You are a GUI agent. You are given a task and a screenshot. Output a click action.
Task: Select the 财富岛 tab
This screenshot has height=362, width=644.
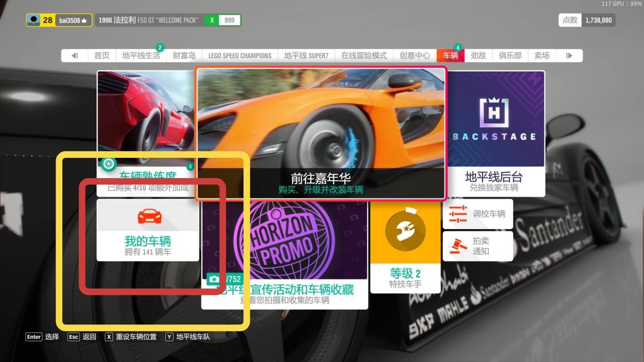coord(184,56)
